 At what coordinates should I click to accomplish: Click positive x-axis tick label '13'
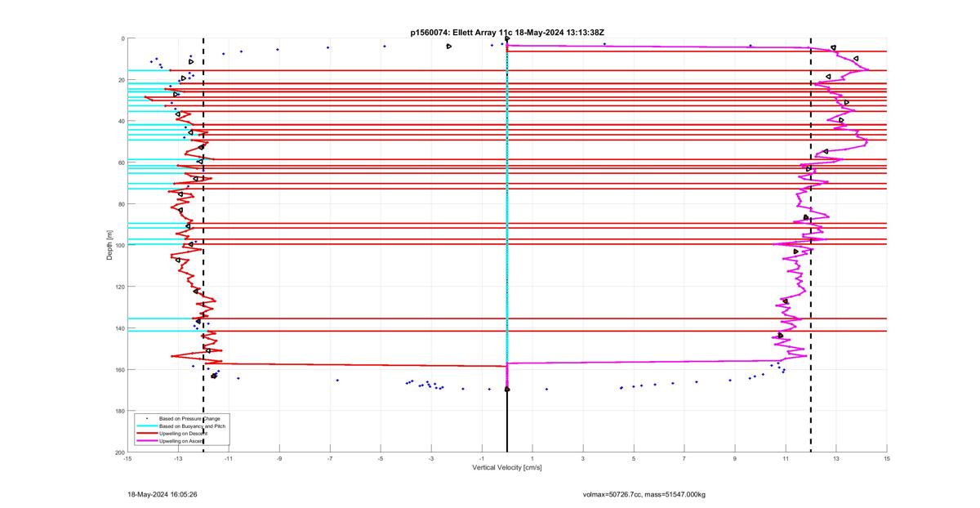836,458
